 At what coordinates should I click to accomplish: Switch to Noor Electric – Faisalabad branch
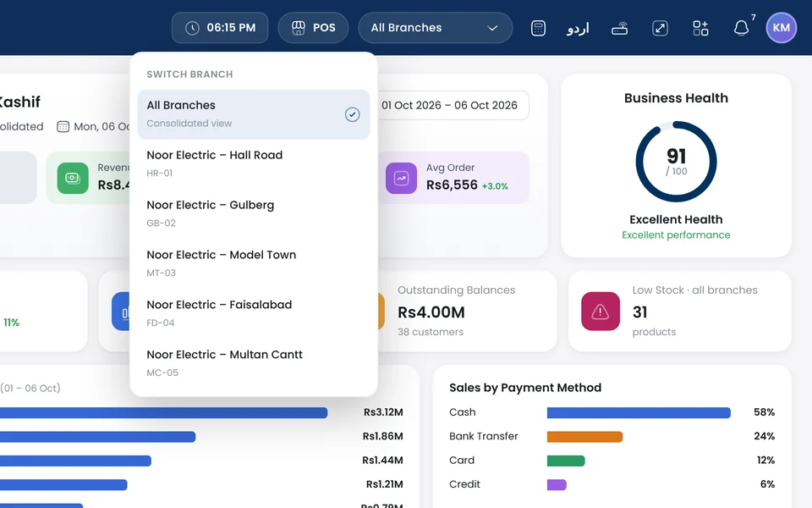(254, 313)
